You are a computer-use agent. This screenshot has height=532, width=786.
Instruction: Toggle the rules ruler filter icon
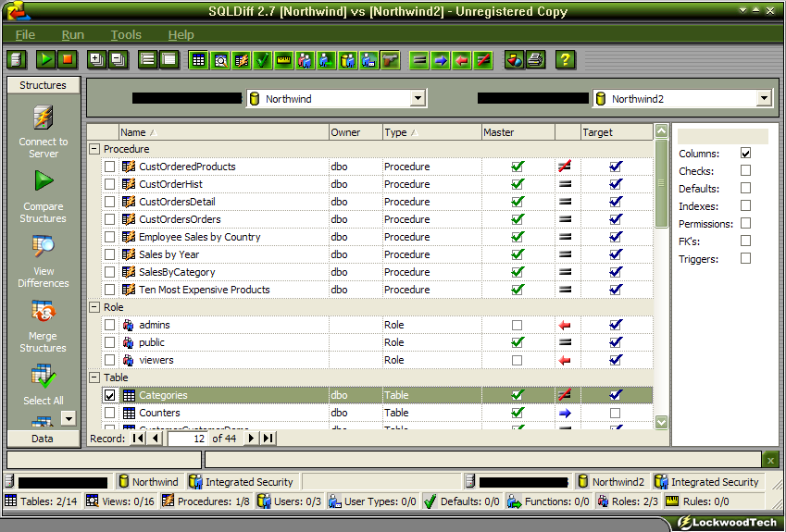(283, 59)
